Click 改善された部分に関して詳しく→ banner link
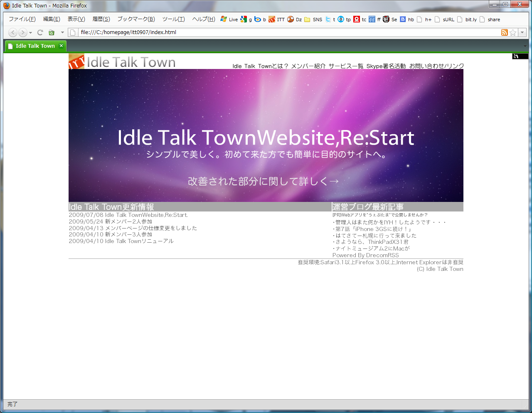The image size is (532, 413). click(x=264, y=181)
